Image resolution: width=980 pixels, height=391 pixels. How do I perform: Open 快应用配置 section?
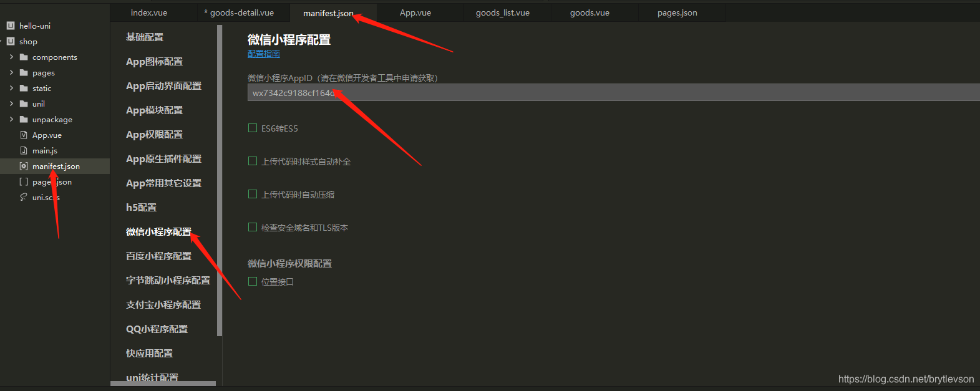tap(150, 354)
